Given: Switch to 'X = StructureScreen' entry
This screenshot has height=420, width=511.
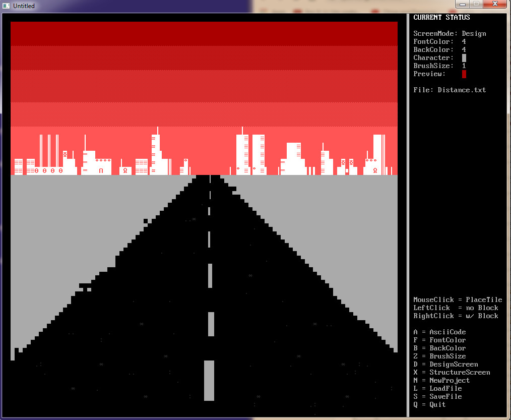Looking at the screenshot, I should click(x=452, y=373).
